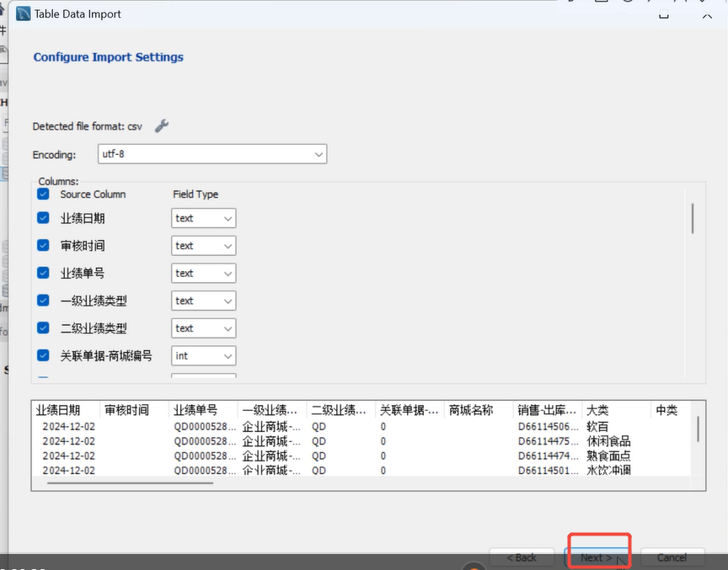Viewport: 728px width, 570px height.
Task: Click the Table Data Import title bar icon
Action: point(21,13)
